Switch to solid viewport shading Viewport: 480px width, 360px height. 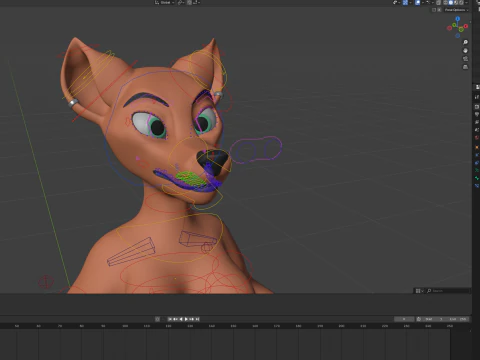click(451, 2)
